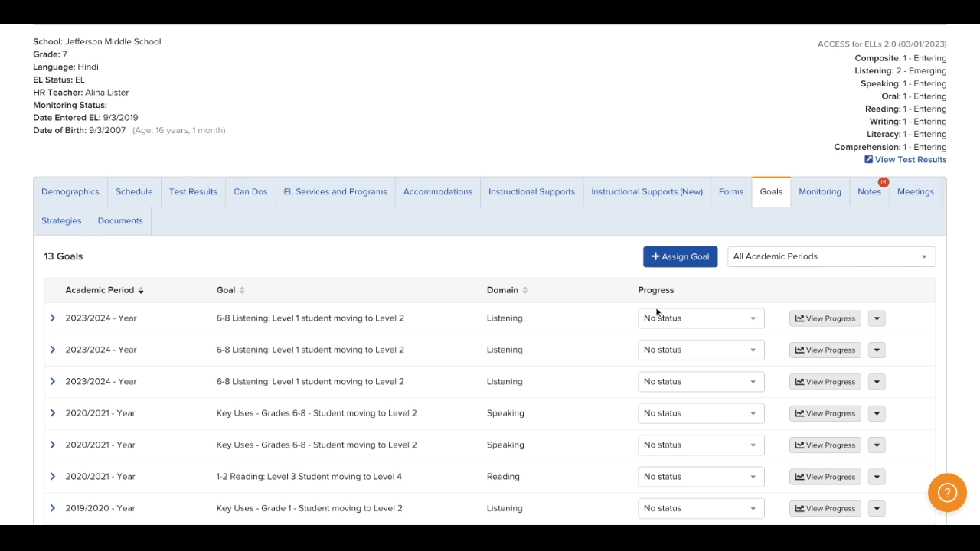Click 'HR Teacher: Alina Lister' text

(81, 93)
